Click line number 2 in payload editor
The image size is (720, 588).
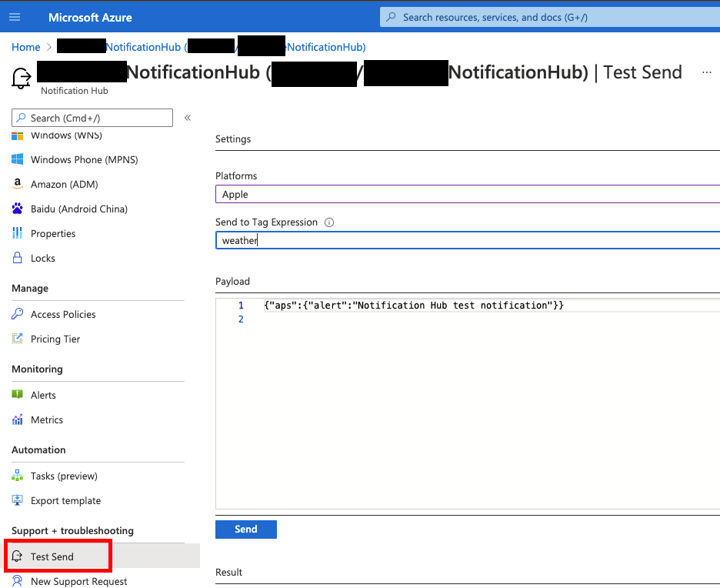click(x=241, y=319)
